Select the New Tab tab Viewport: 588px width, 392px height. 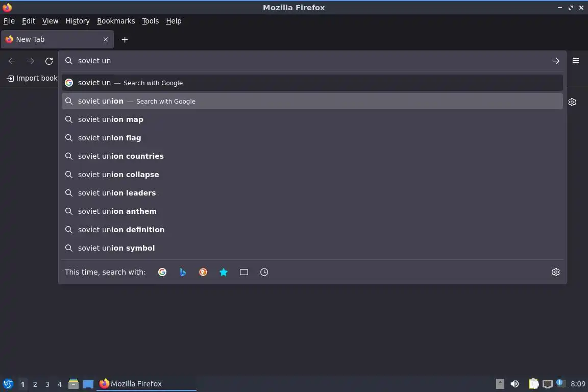coord(57,39)
